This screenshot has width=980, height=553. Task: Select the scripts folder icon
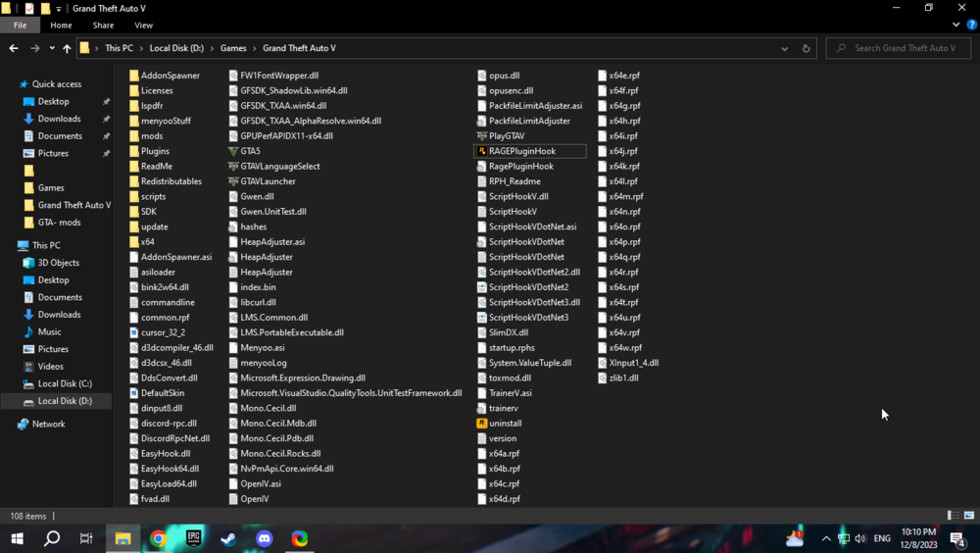133,196
